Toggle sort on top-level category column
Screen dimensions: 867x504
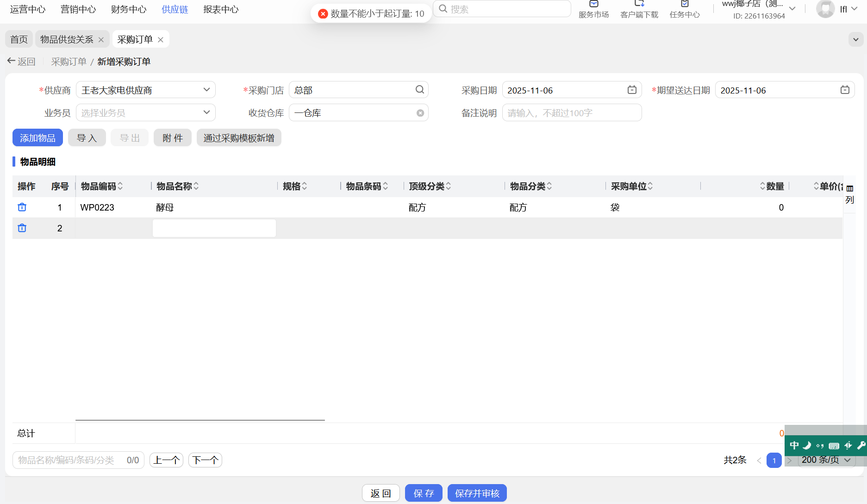[x=449, y=186]
